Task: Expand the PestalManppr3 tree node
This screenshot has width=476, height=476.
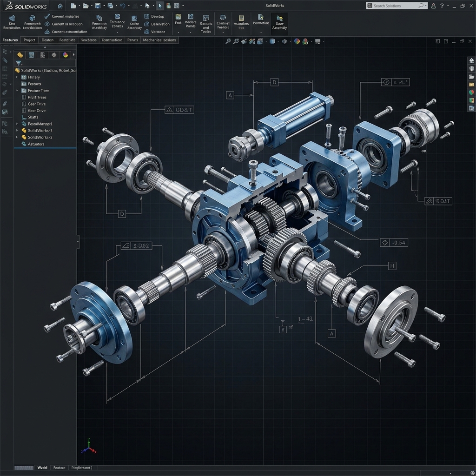Action: pyautogui.click(x=17, y=124)
